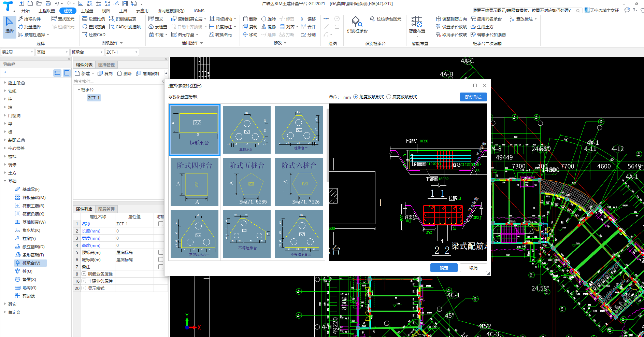Click the 删除 button in component list
644x337 pixels.
125,73
